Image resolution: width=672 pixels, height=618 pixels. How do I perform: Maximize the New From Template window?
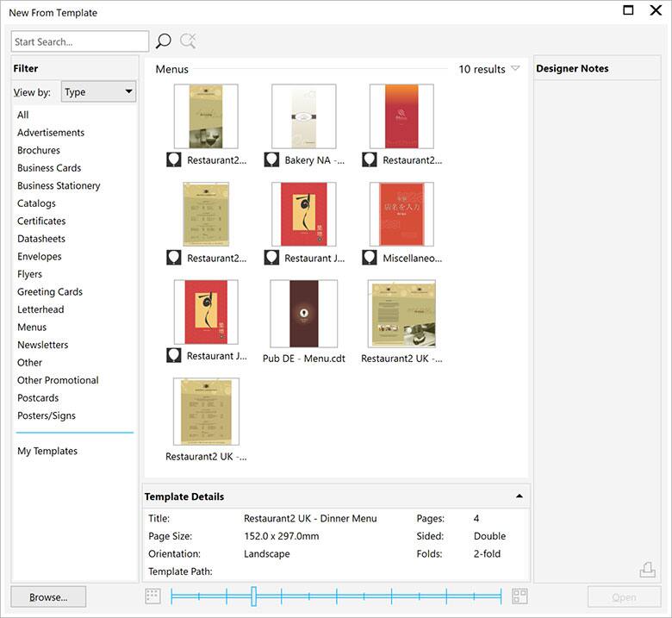[629, 11]
